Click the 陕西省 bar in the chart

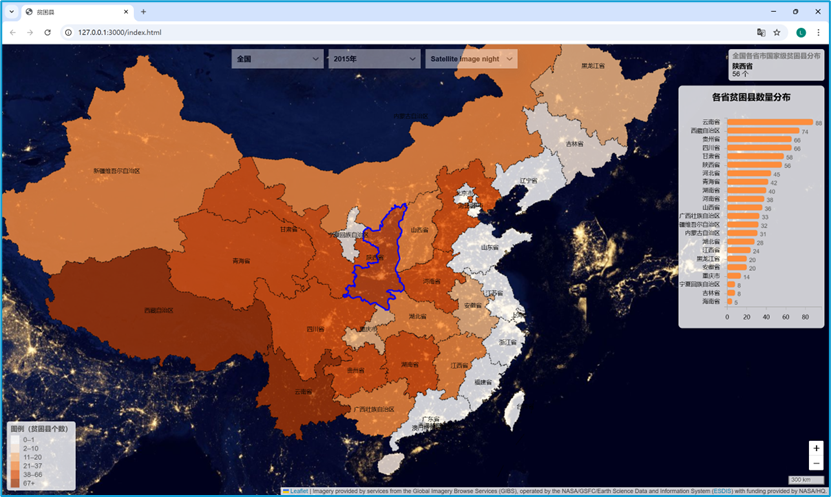[x=754, y=165]
